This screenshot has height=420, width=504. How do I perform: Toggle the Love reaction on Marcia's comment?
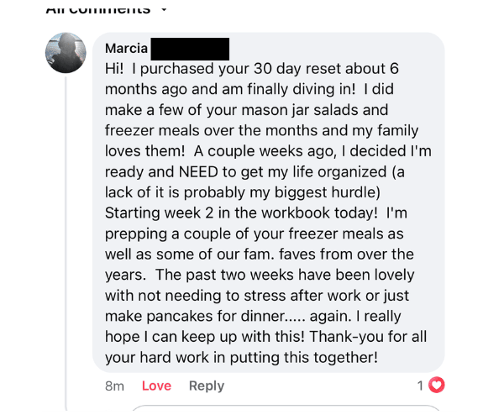click(x=156, y=386)
